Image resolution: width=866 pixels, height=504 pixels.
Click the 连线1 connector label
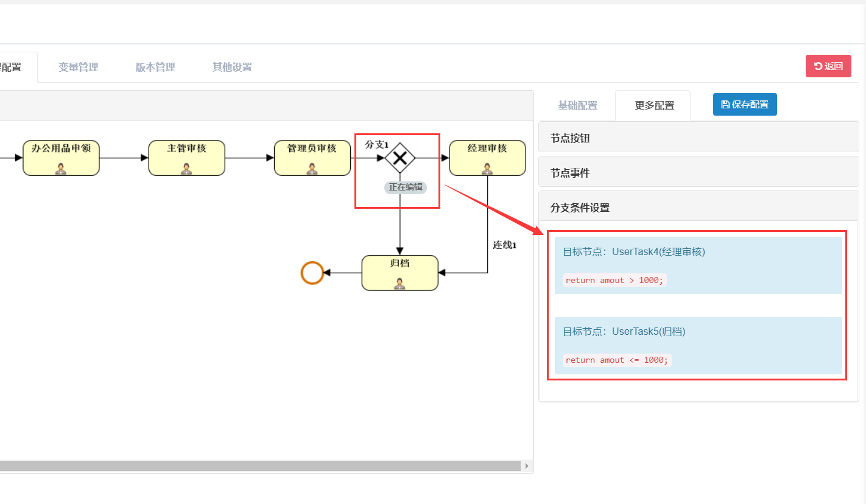pos(504,245)
